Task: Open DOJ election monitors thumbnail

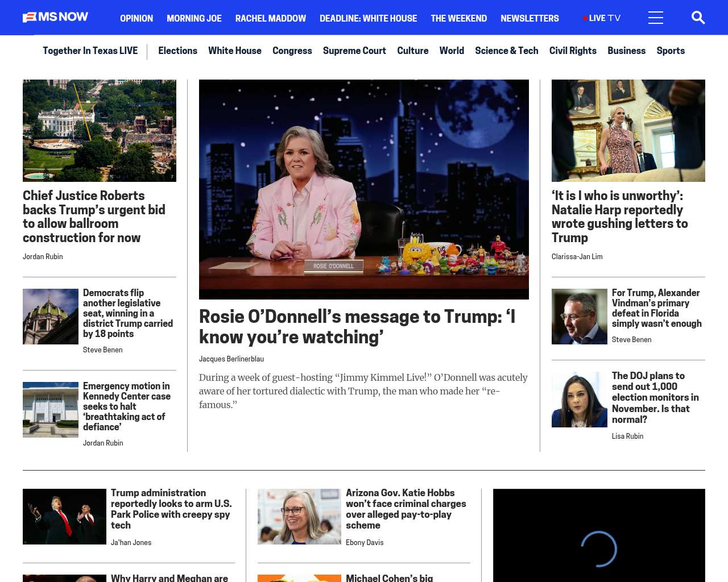Action: (x=580, y=400)
